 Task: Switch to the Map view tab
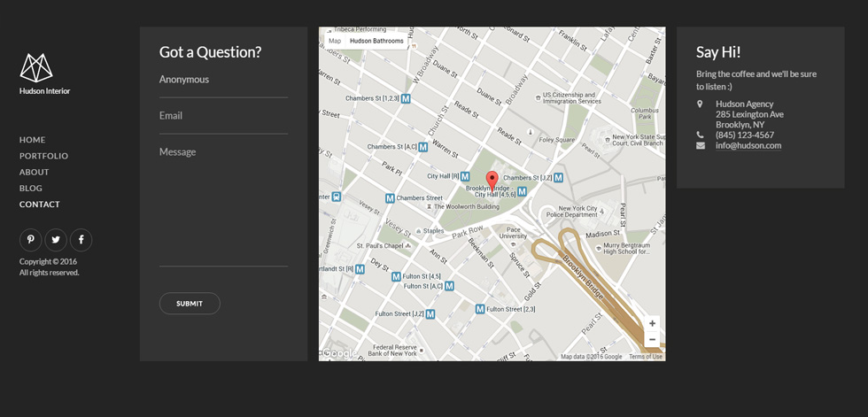335,41
